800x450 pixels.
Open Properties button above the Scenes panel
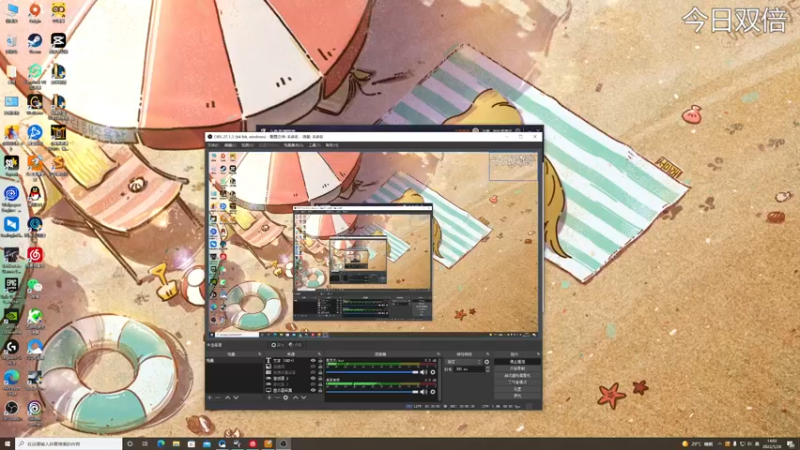pyautogui.click(x=278, y=345)
